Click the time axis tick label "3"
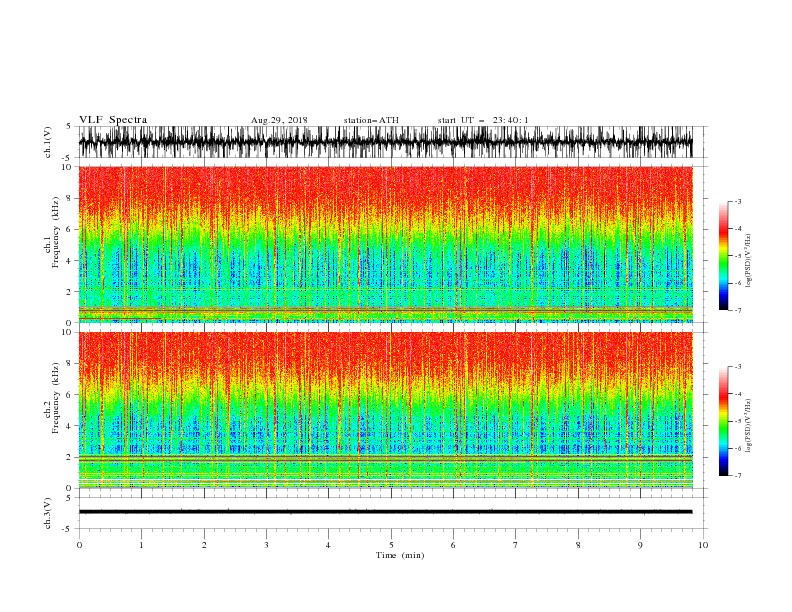 [266, 545]
